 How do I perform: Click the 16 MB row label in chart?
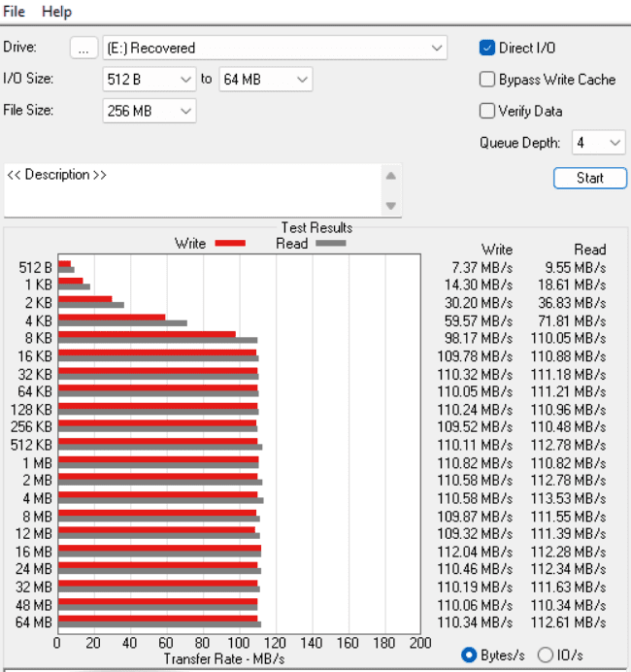pyautogui.click(x=34, y=552)
